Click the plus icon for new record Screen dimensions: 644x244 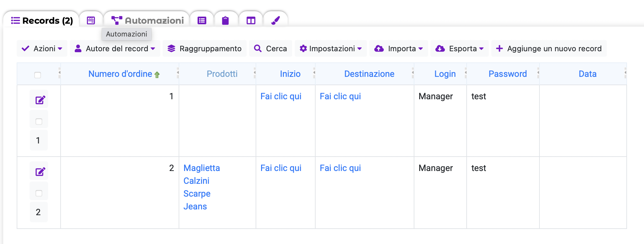click(x=499, y=48)
